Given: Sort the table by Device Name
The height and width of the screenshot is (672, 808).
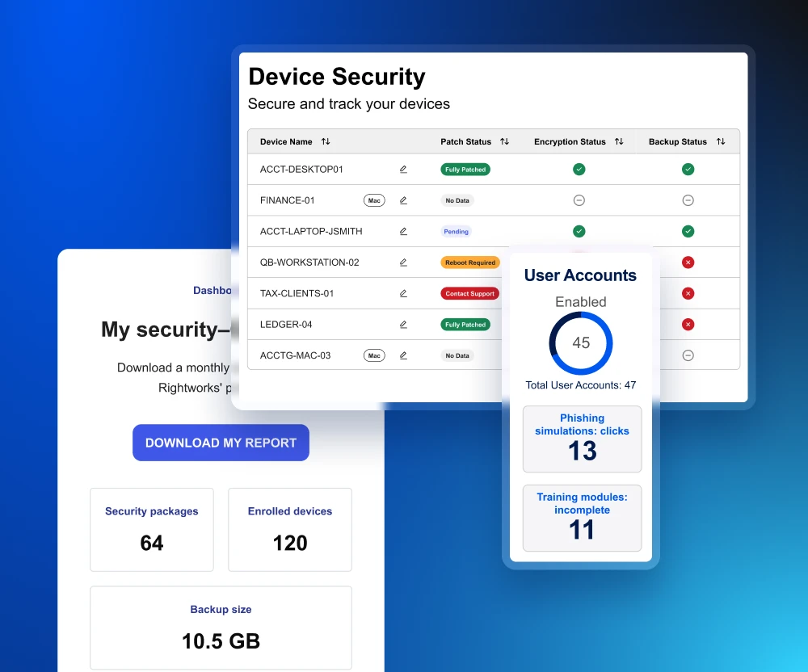Looking at the screenshot, I should click(324, 141).
